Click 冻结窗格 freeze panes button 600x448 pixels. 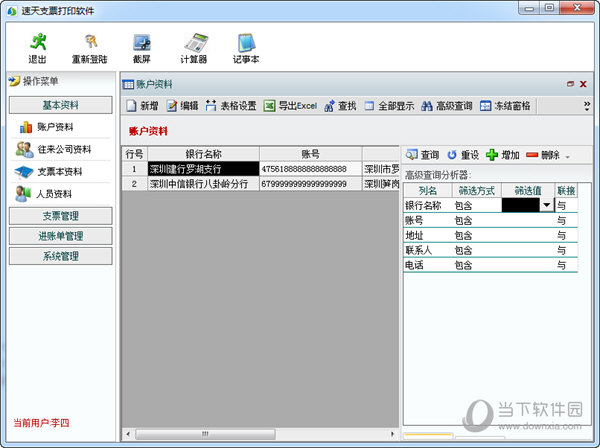click(505, 106)
